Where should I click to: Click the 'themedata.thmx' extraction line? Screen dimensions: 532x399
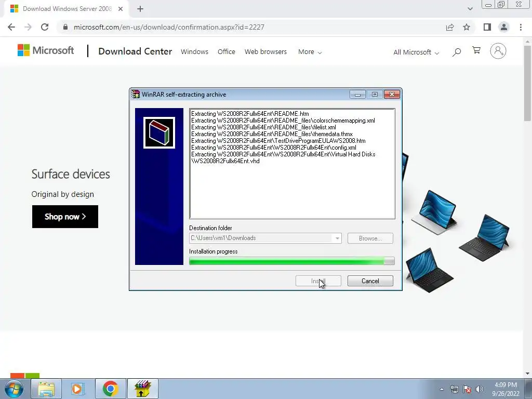pyautogui.click(x=272, y=134)
